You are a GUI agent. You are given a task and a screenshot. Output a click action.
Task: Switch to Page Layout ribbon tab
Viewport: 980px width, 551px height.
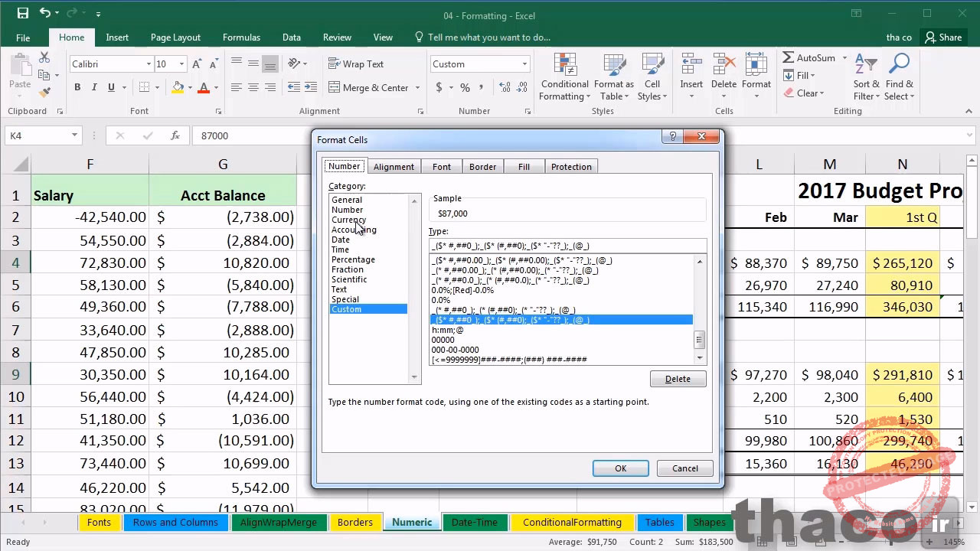pos(175,37)
